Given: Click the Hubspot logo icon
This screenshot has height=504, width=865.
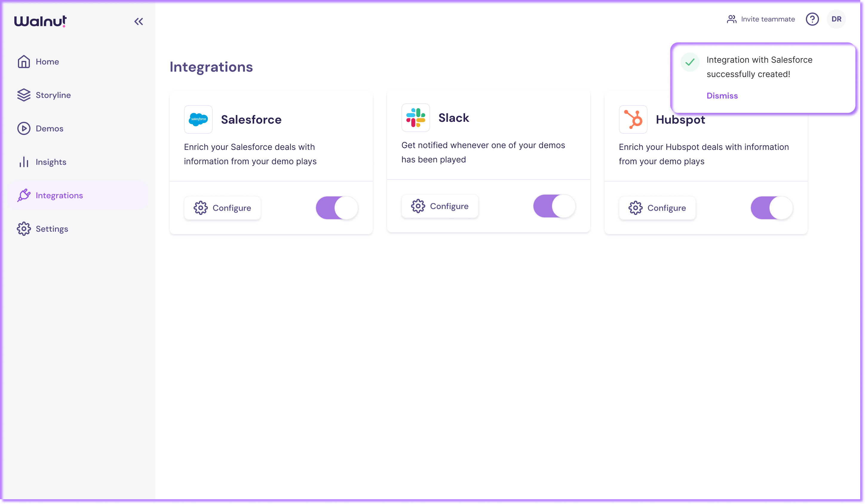Looking at the screenshot, I should 633,119.
